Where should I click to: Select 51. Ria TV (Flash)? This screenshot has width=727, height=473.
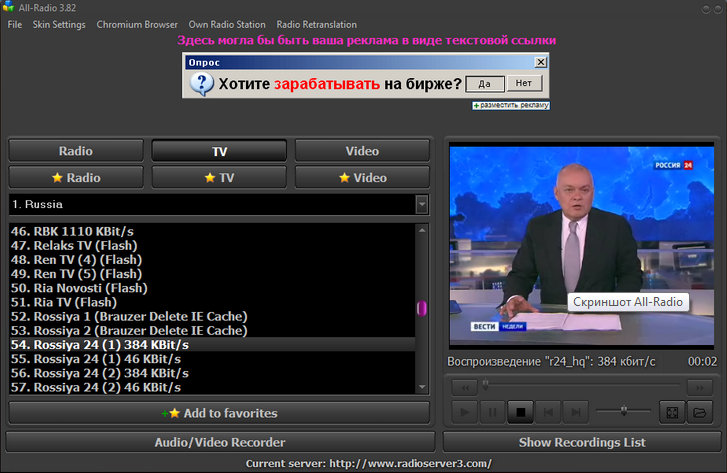point(212,302)
